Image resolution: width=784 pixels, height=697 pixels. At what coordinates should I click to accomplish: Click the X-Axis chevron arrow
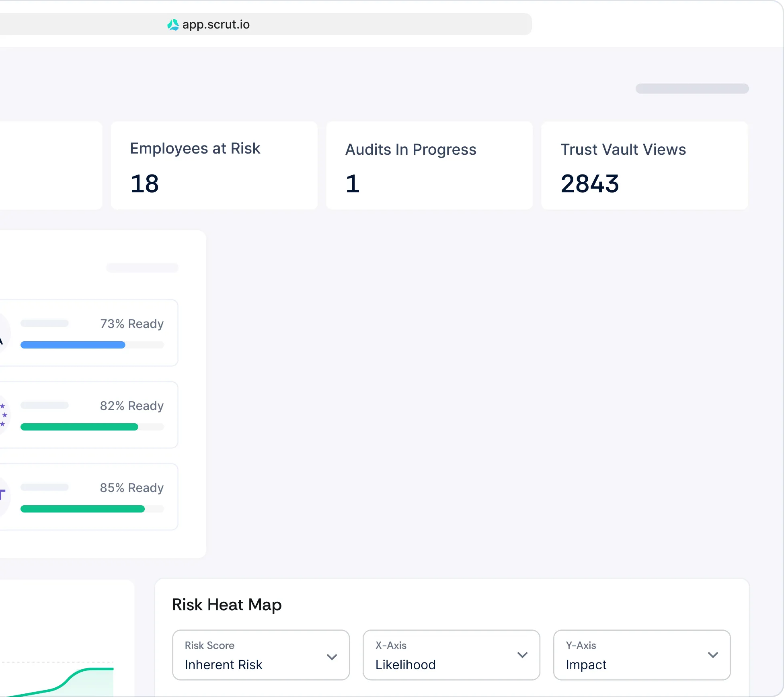(x=522, y=655)
